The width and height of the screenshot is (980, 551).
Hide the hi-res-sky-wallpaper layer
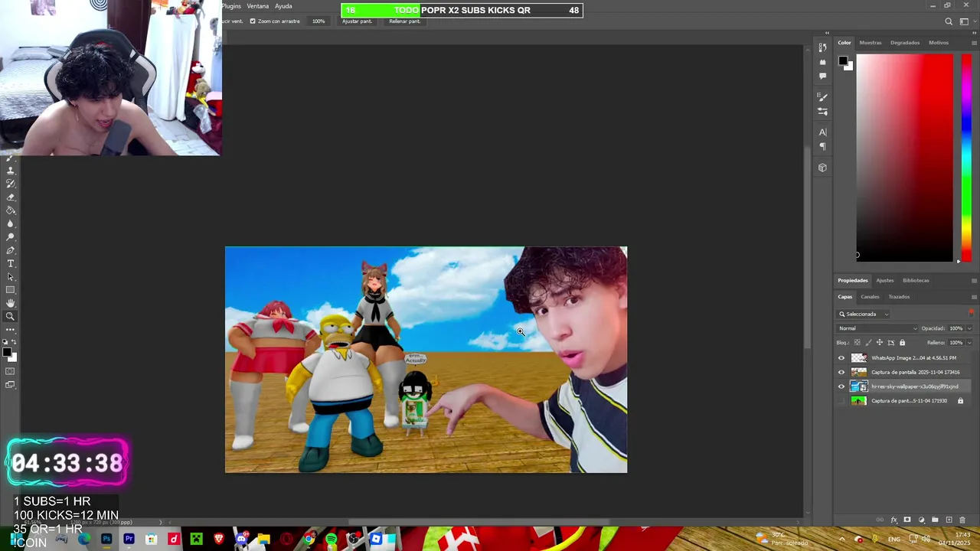pos(841,386)
